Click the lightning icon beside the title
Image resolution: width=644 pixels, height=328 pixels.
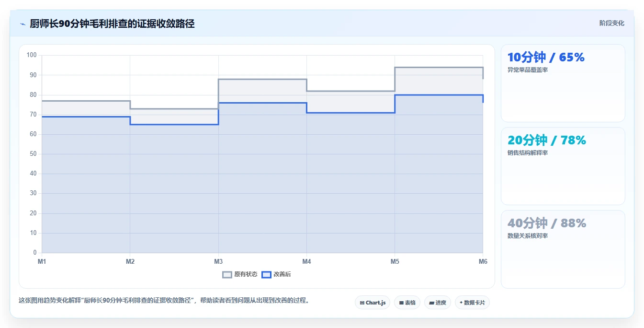point(23,24)
